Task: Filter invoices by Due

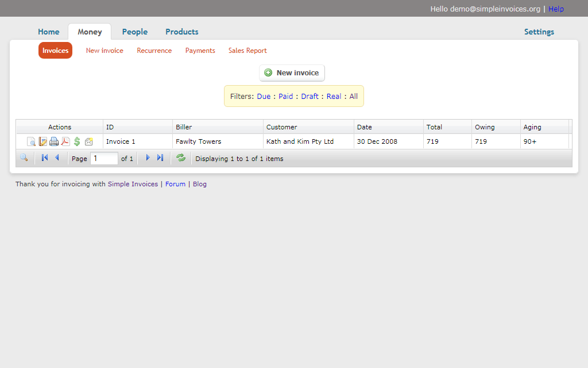Action: pyautogui.click(x=264, y=97)
